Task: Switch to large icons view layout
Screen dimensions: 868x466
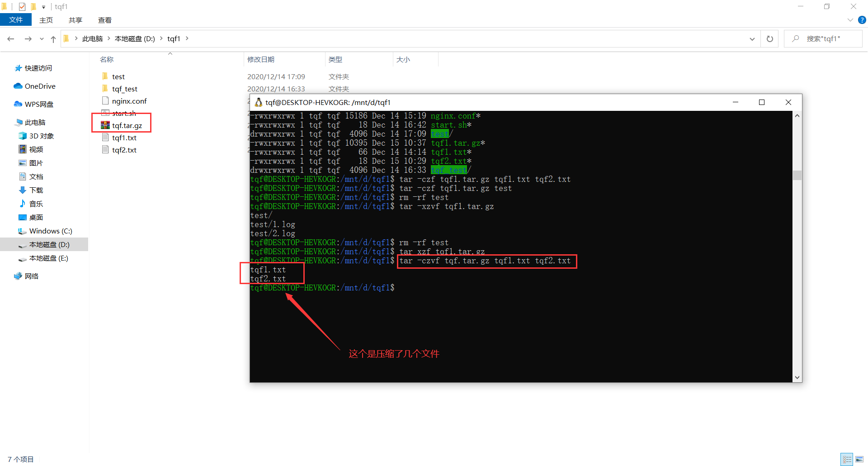Action: pos(859,459)
